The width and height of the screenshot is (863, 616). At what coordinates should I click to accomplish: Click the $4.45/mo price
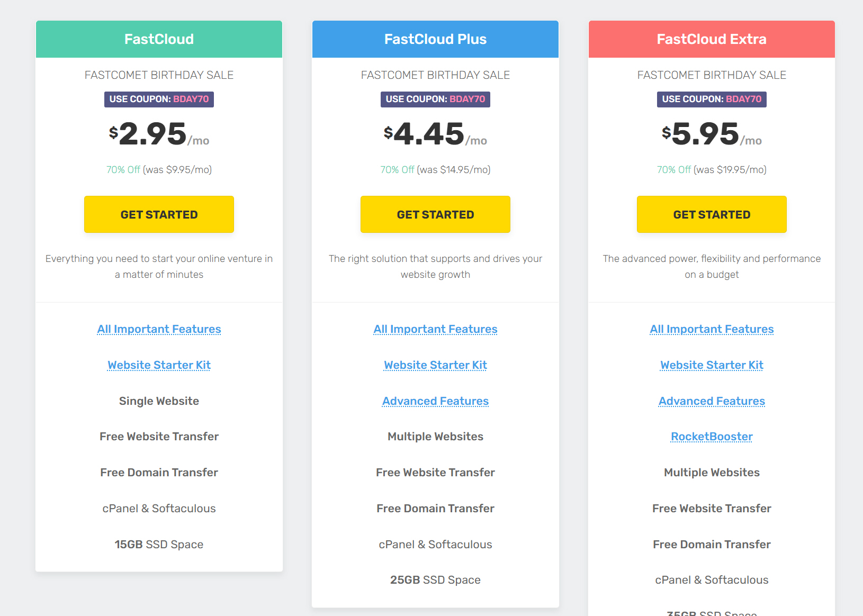(435, 134)
